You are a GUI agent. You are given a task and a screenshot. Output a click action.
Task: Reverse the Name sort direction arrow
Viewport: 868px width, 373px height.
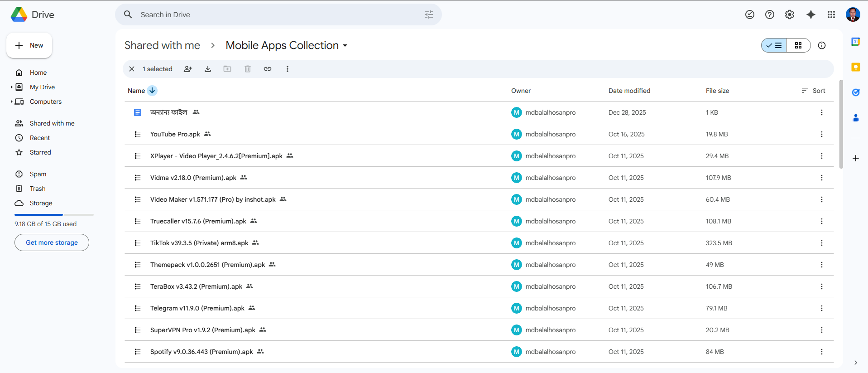(152, 91)
